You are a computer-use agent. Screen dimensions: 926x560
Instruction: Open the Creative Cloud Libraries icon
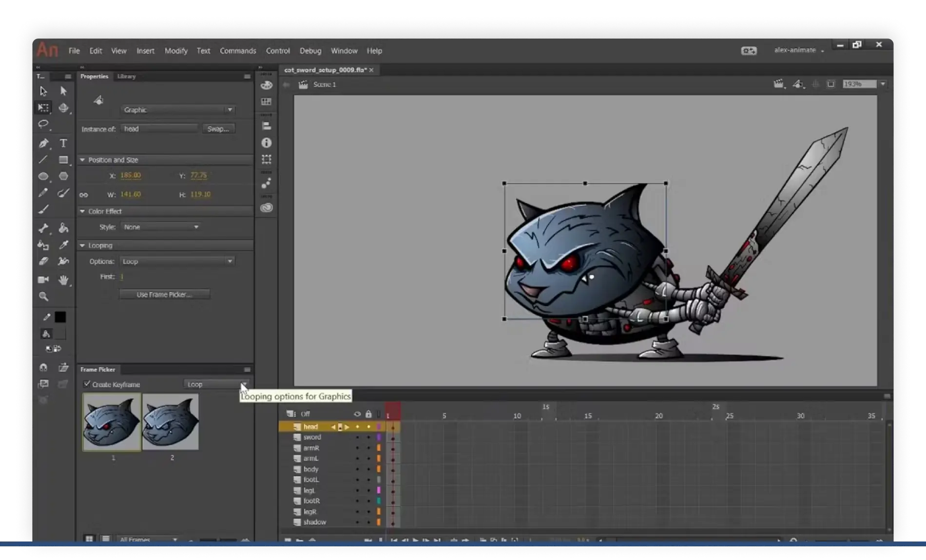(x=266, y=208)
